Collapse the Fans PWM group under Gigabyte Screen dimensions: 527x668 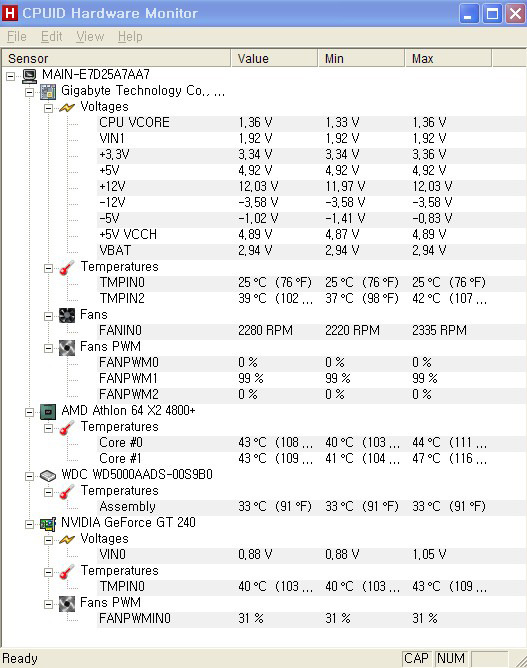pos(49,348)
